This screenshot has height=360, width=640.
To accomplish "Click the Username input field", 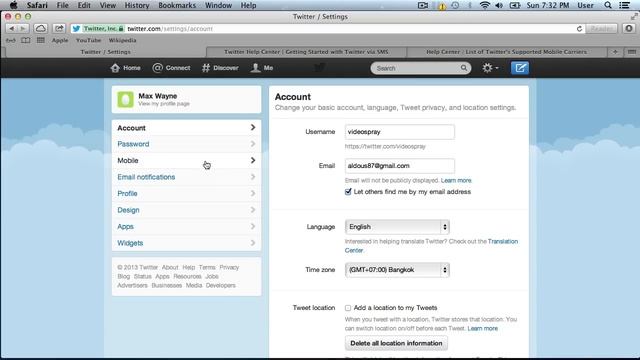I will tap(400, 132).
